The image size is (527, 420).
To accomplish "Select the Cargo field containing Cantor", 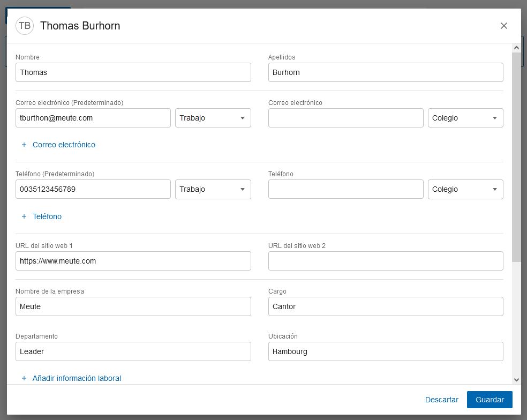I will pyautogui.click(x=385, y=306).
